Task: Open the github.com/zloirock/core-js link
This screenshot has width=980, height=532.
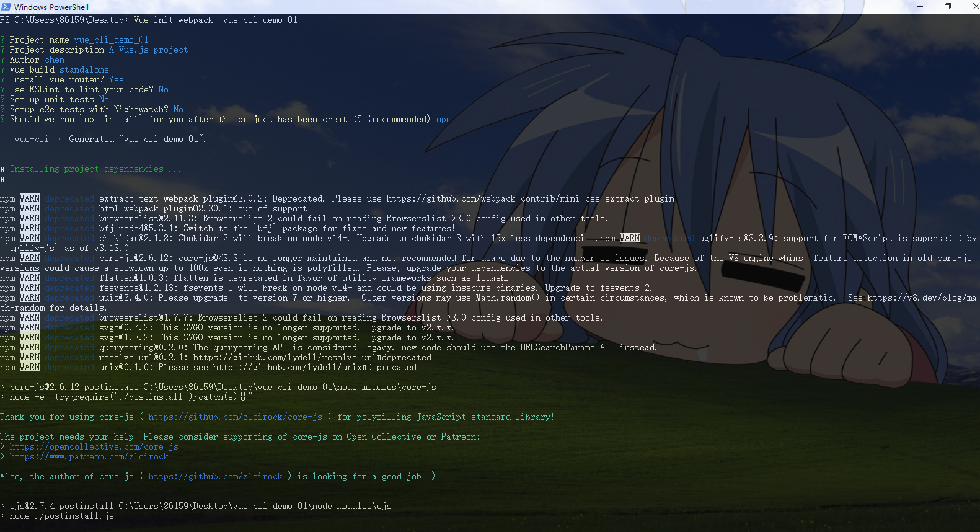Action: [236, 417]
